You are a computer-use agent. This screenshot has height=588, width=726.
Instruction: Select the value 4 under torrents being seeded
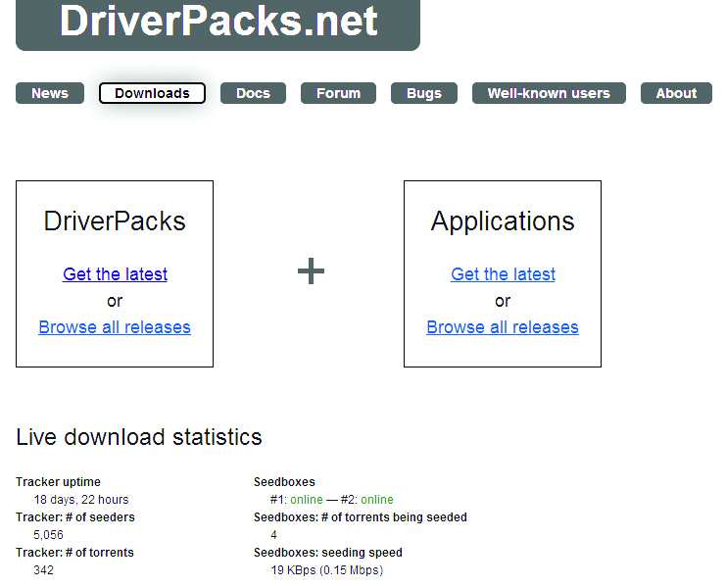click(273, 535)
